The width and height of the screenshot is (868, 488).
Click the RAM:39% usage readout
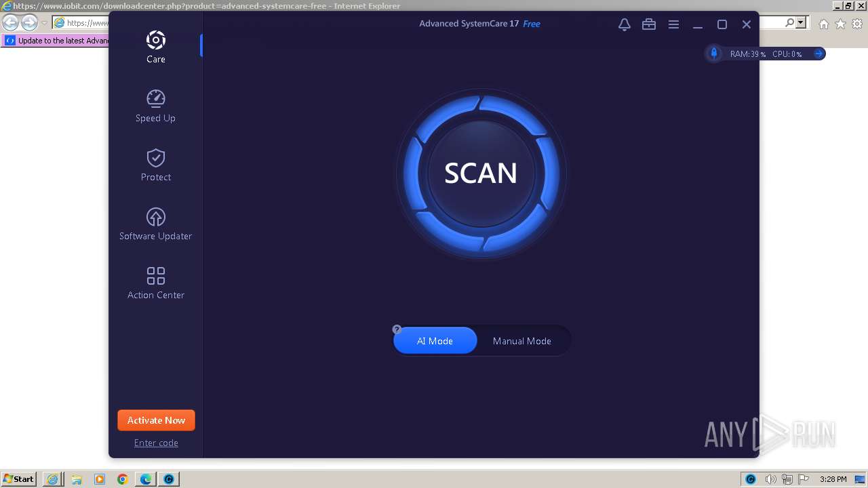(x=748, y=54)
